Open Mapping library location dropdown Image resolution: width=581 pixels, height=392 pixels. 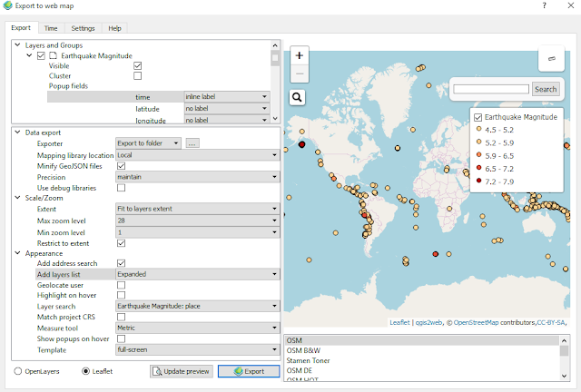(x=198, y=155)
